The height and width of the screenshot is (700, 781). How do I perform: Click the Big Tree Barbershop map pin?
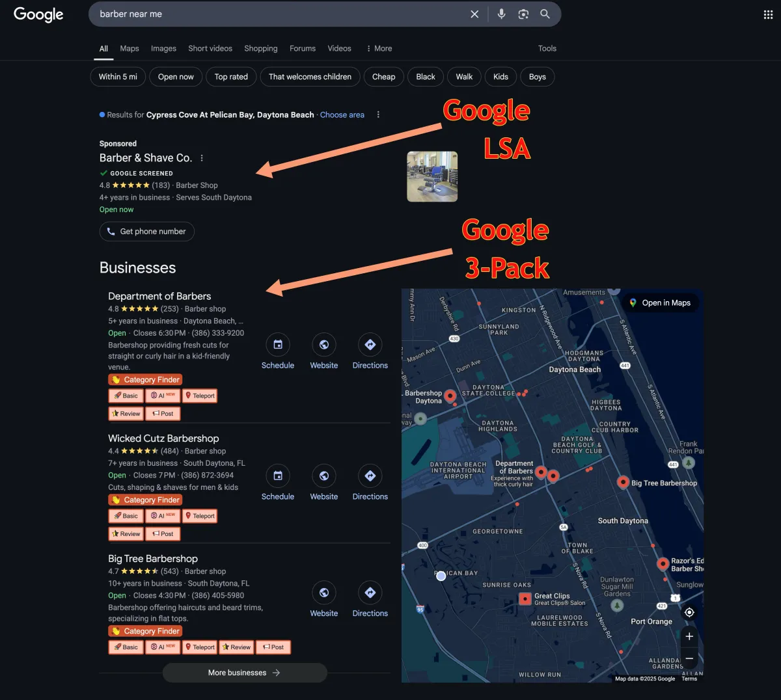[x=623, y=482]
